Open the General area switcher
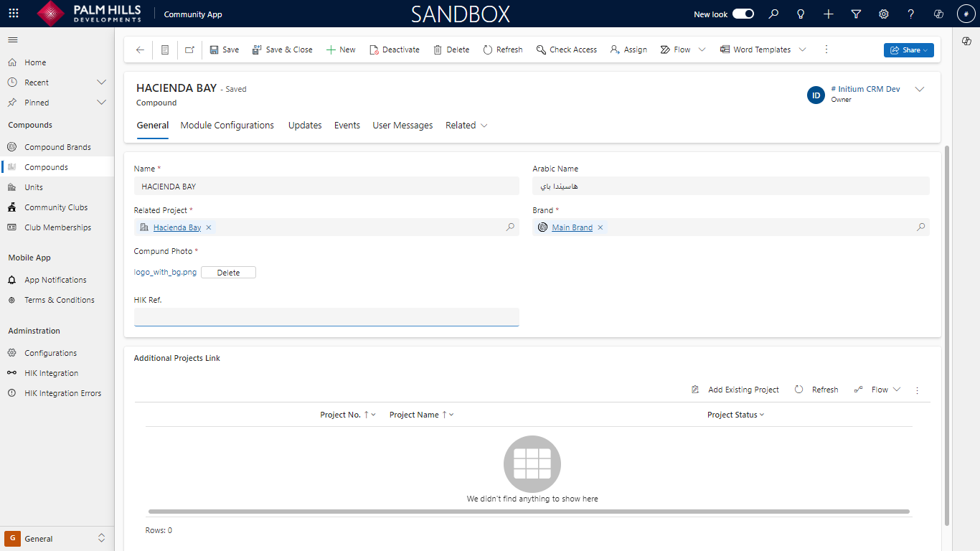 pos(57,539)
